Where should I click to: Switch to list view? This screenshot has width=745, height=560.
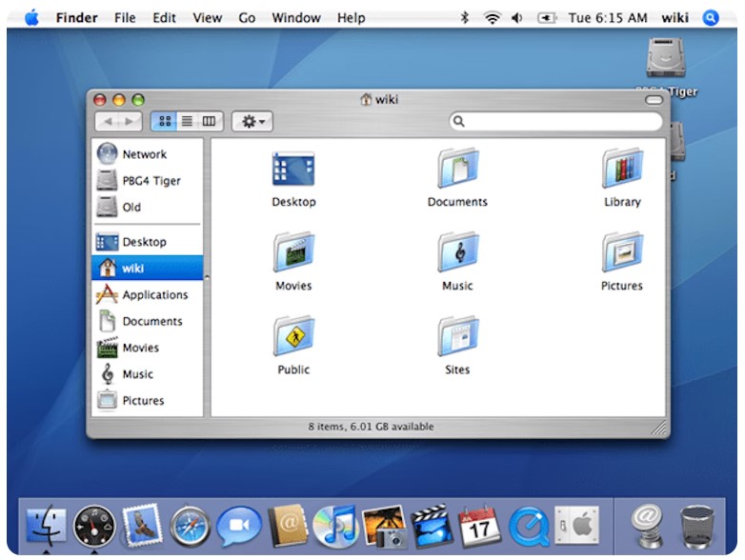point(187,121)
